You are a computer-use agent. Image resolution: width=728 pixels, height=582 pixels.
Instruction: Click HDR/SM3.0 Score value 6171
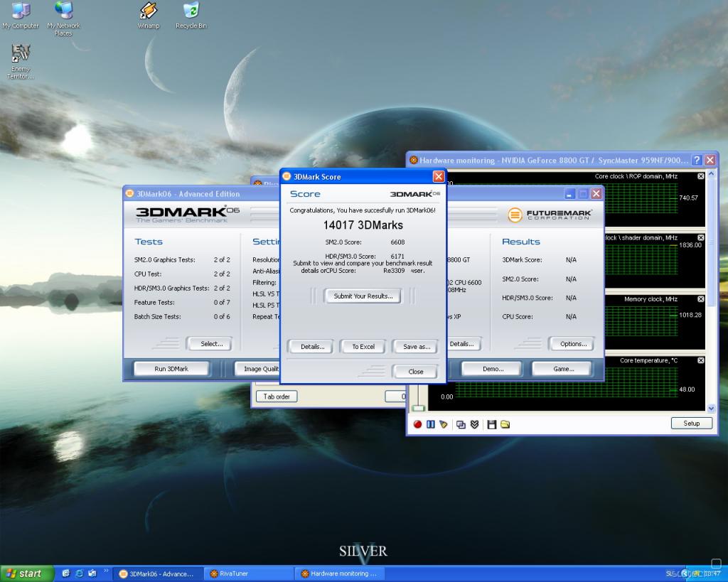point(397,257)
